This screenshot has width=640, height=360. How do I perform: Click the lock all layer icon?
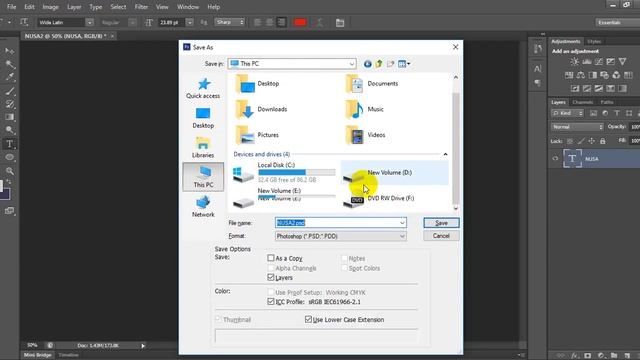click(602, 141)
